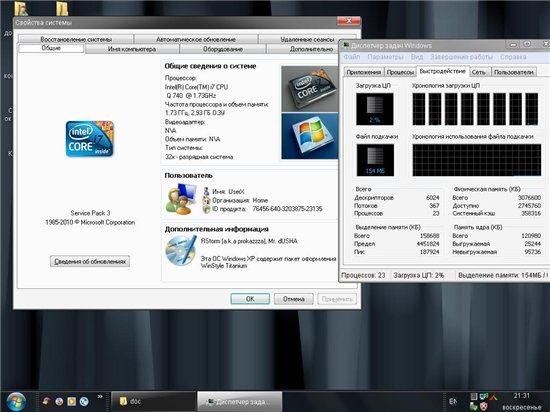Click the Применить button
This screenshot has height=412, width=550.
click(x=337, y=299)
